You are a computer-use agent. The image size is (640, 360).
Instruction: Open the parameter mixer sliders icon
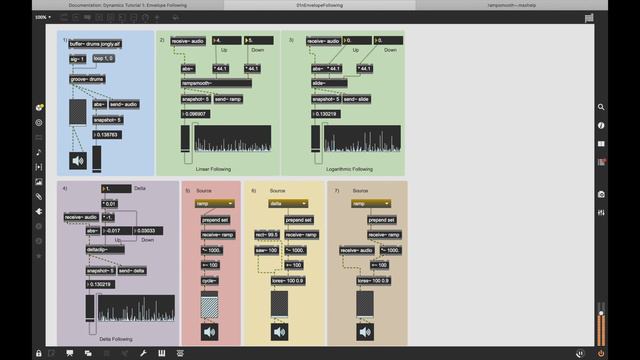click(x=601, y=213)
